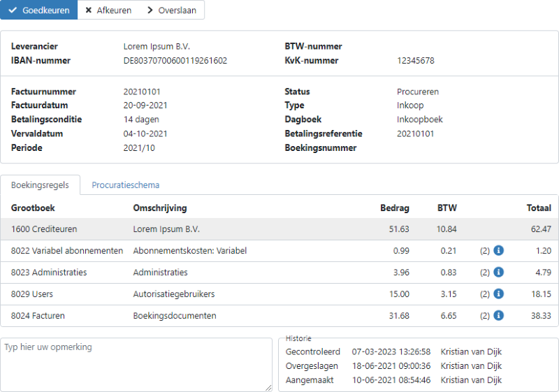Show BTW info for Boekingsdocumenten row
This screenshot has width=559, height=392.
(498, 316)
